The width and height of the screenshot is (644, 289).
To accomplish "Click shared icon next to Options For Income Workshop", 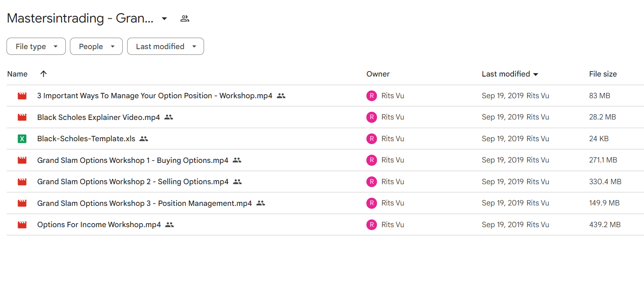I will (170, 225).
